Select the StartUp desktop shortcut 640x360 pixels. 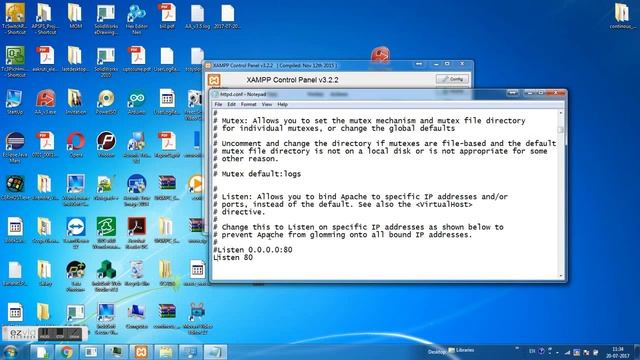(x=15, y=102)
